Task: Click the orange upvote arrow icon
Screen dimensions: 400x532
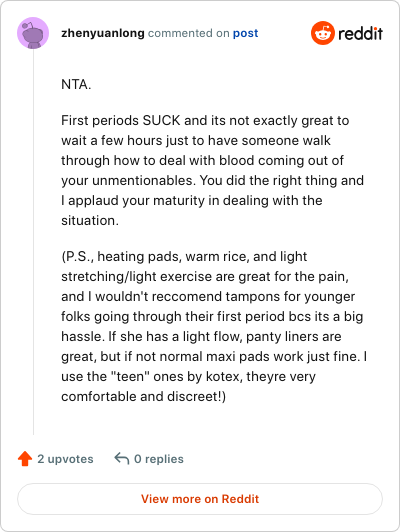Action: point(25,459)
